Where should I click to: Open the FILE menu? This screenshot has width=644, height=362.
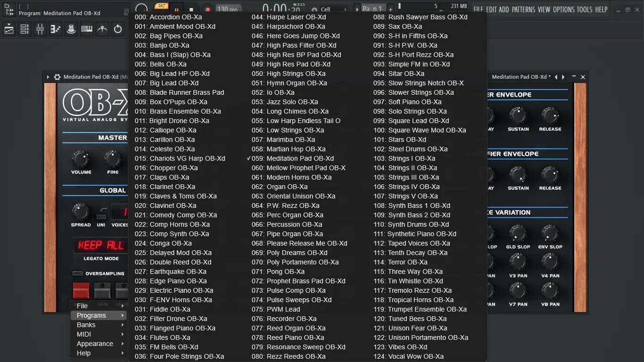[478, 9]
